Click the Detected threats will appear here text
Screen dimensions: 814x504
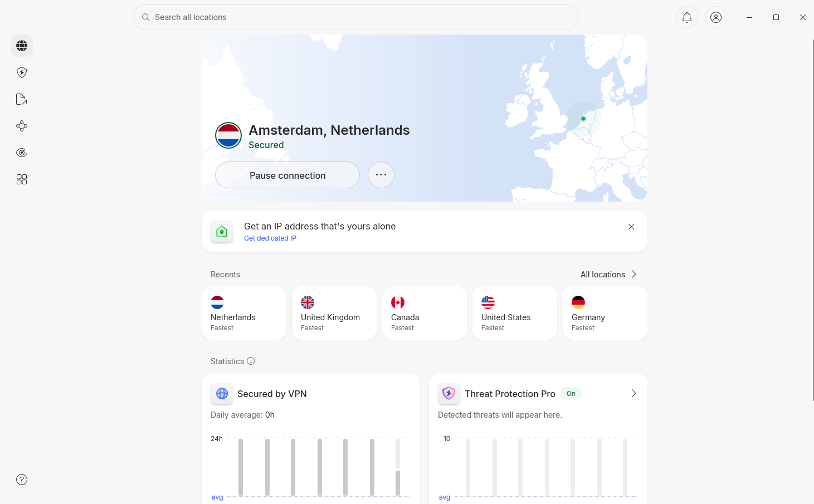click(500, 415)
